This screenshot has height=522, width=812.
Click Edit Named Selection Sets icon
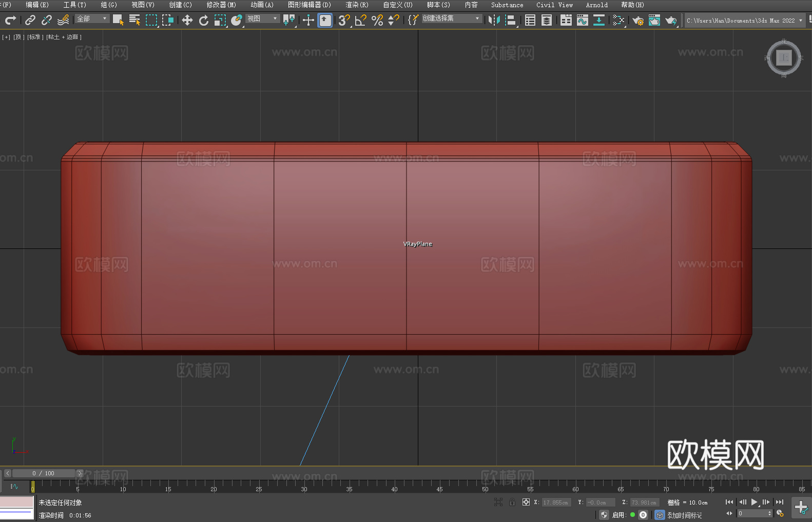pyautogui.click(x=413, y=20)
